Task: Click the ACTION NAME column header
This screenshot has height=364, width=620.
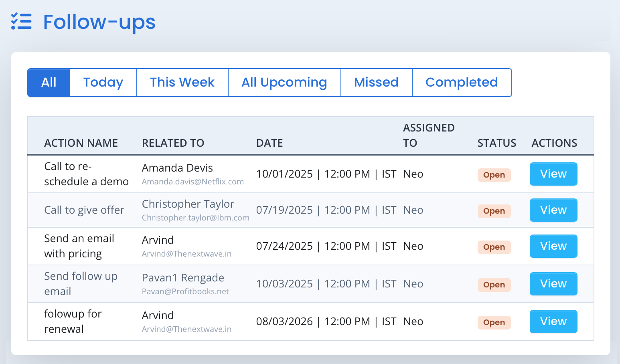Action: [x=81, y=143]
